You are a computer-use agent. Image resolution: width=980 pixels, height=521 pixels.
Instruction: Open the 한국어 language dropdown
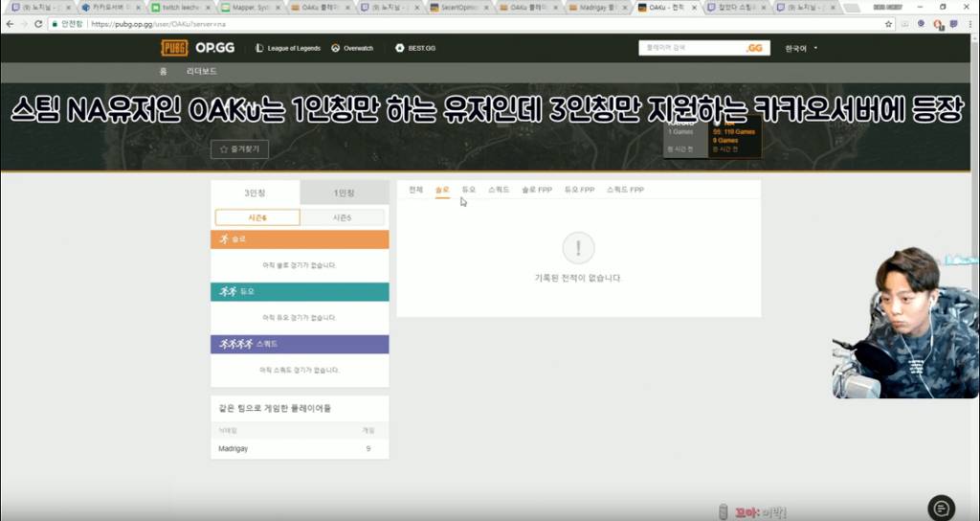pos(801,48)
